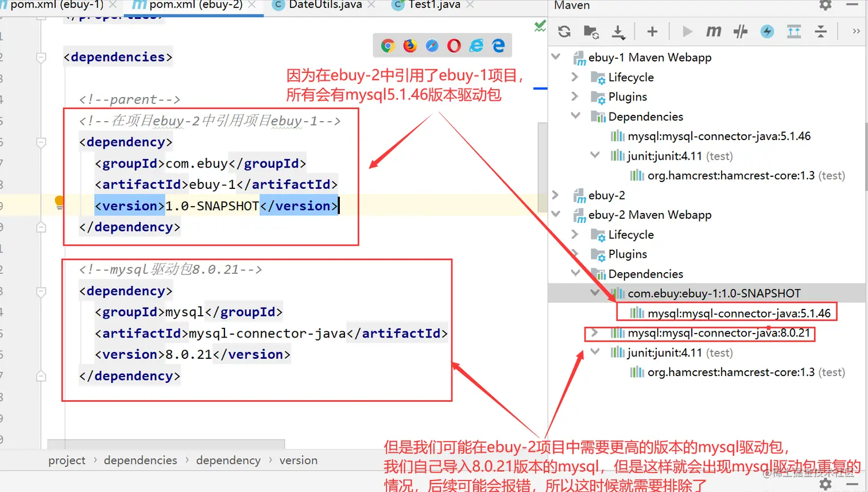Close the pom.xml (ebuy-2) tab

[251, 5]
